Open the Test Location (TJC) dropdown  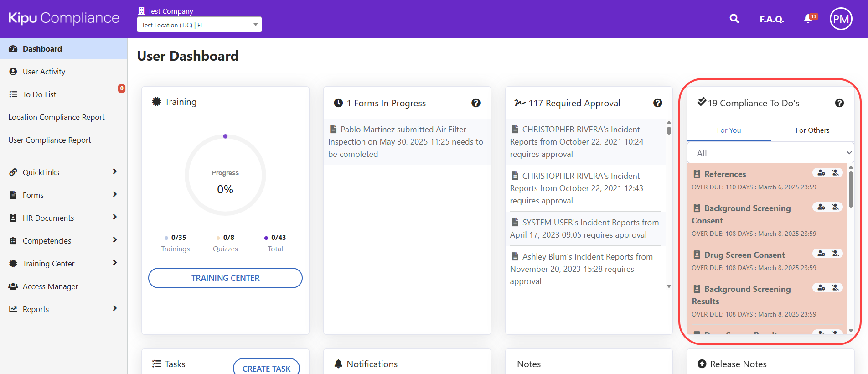pyautogui.click(x=199, y=25)
